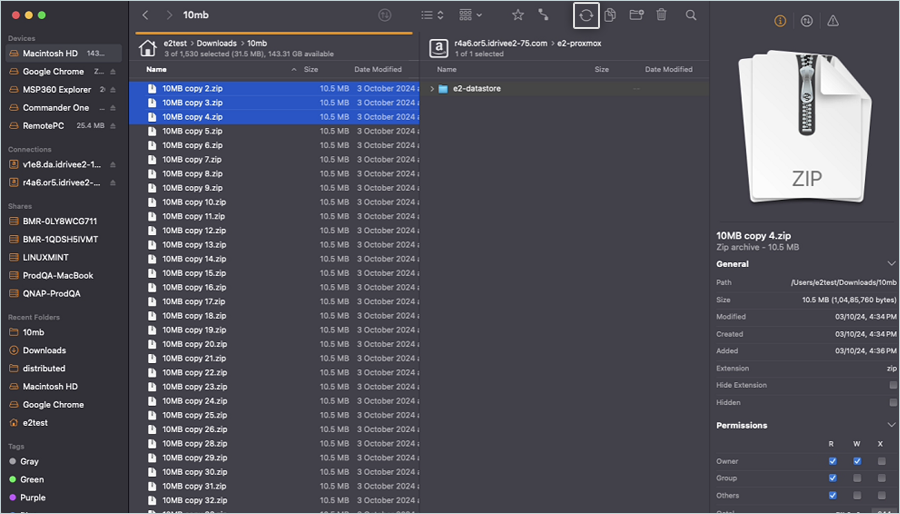Open Downloads in Recent Folders

pos(44,350)
